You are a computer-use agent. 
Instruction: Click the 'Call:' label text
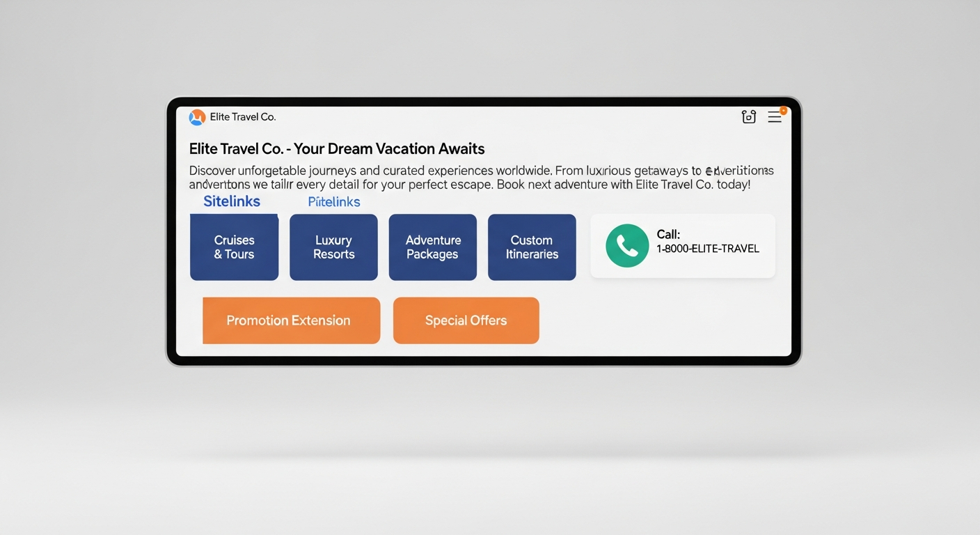tap(668, 235)
